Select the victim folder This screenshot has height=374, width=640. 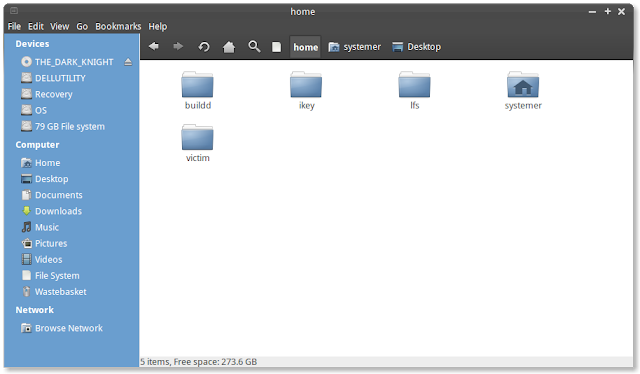(198, 143)
